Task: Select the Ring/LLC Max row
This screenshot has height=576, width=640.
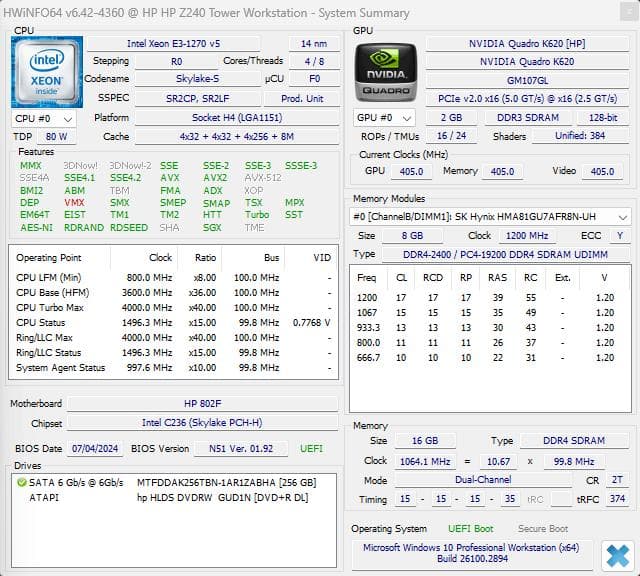Action: pos(173,338)
